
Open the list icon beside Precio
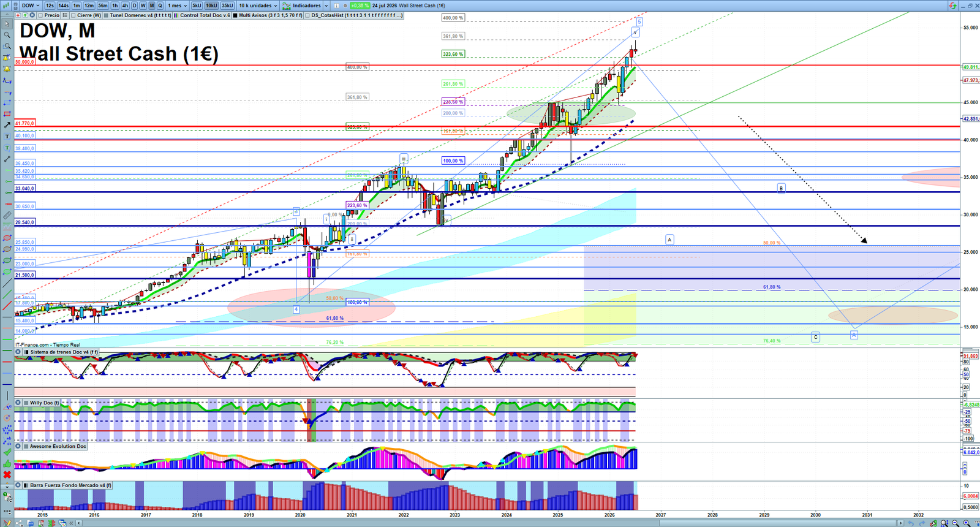click(x=64, y=15)
